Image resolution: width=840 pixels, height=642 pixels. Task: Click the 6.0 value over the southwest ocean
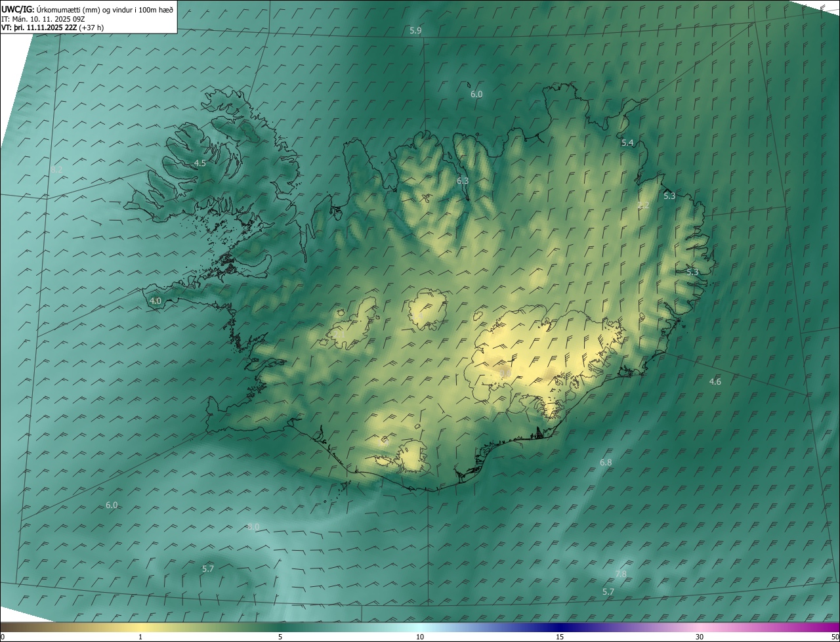112,505
